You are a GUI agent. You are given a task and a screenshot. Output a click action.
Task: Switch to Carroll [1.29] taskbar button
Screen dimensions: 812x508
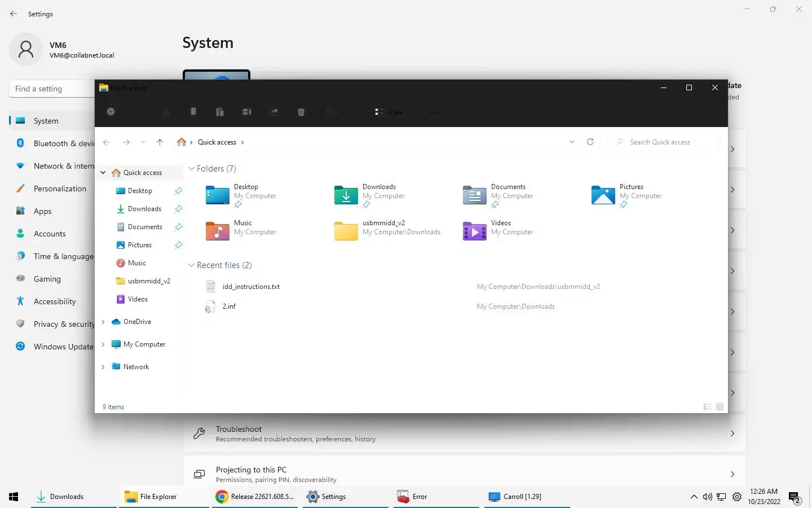[527, 497]
